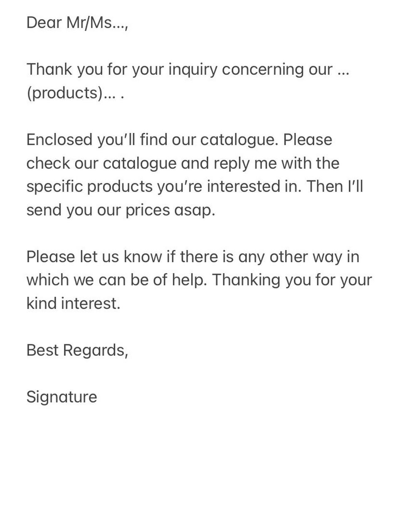
Task: Place cursor on the word 'prices'
Action: click(x=148, y=210)
